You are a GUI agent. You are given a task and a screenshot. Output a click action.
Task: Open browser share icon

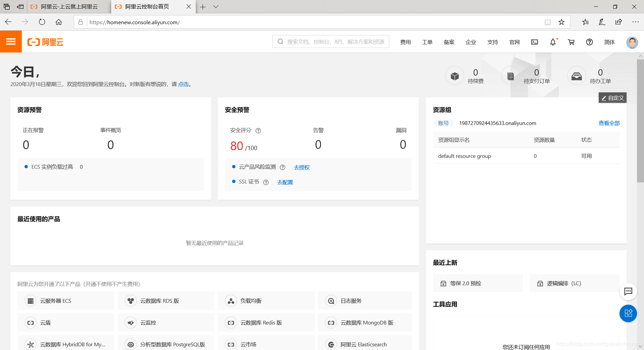(x=619, y=22)
